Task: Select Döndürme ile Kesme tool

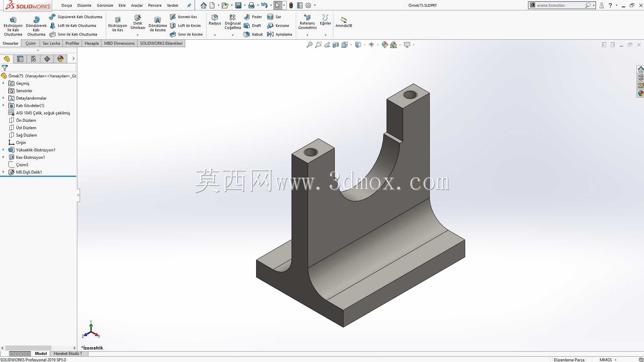Action: point(158,24)
